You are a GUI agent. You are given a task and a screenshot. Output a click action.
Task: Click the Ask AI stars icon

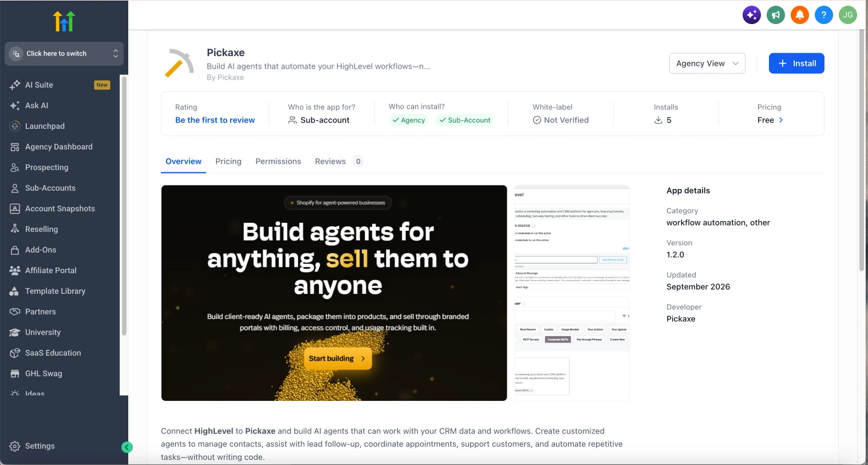(x=15, y=105)
